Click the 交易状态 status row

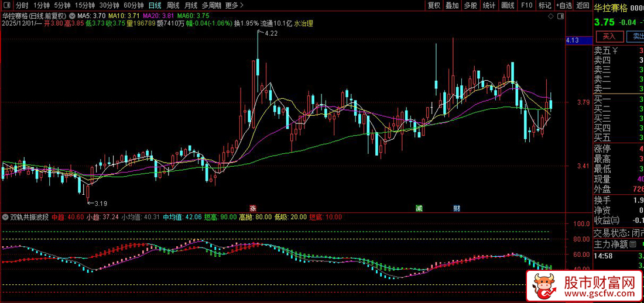pyautogui.click(x=619, y=233)
